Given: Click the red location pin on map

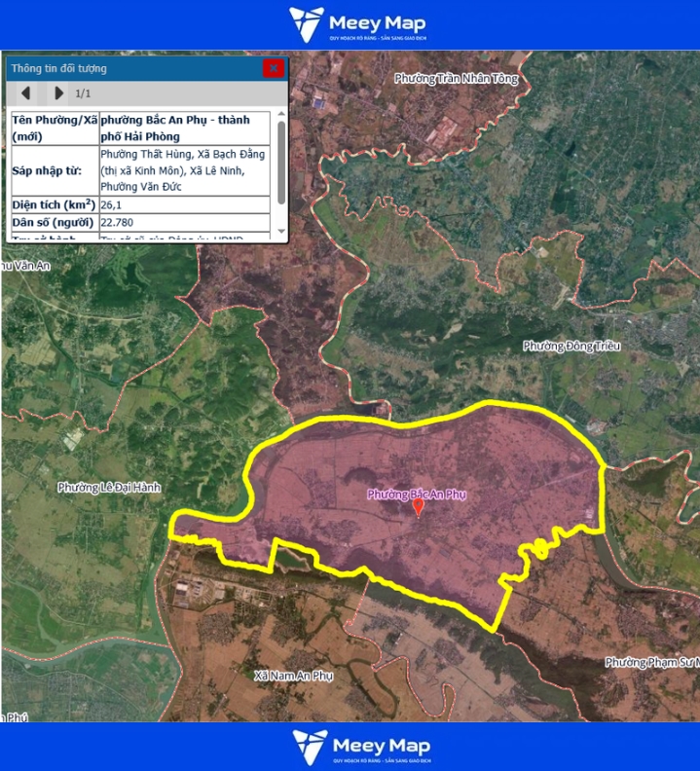Looking at the screenshot, I should 419,506.
